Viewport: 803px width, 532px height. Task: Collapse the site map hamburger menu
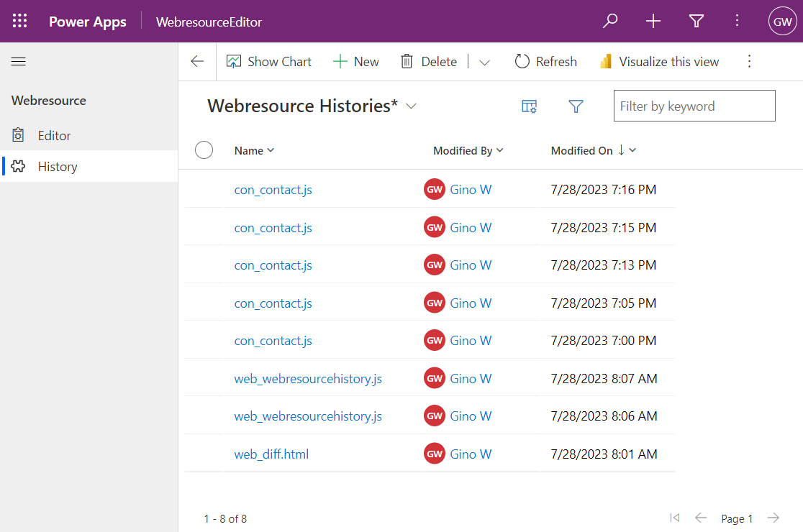(x=19, y=62)
